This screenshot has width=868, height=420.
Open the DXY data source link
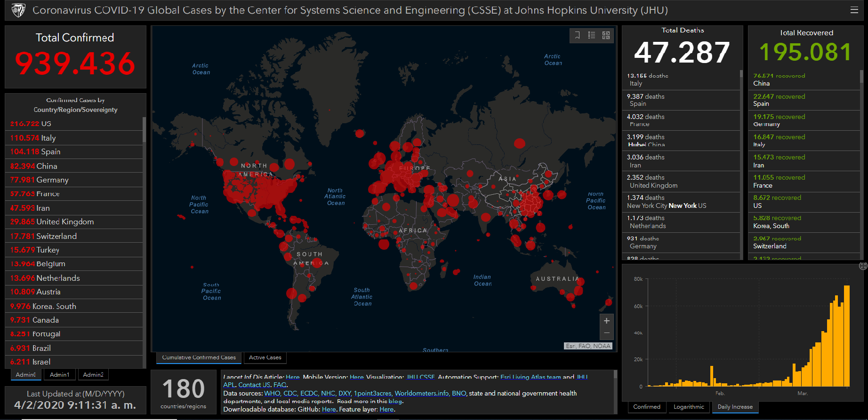(x=345, y=393)
